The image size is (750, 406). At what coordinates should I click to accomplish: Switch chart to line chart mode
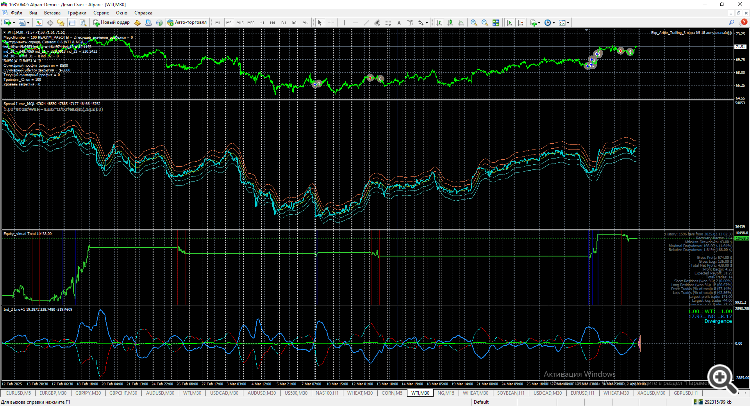point(461,22)
